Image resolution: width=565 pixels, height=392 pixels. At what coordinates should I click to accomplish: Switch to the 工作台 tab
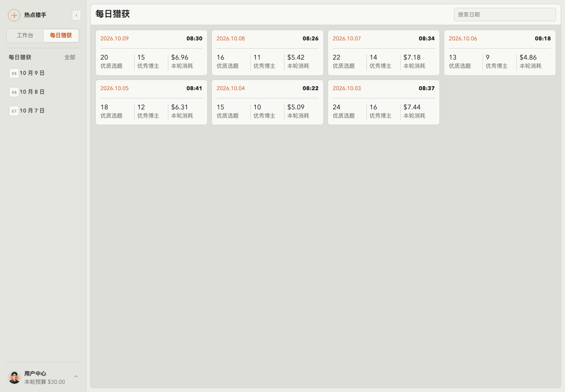tap(25, 35)
